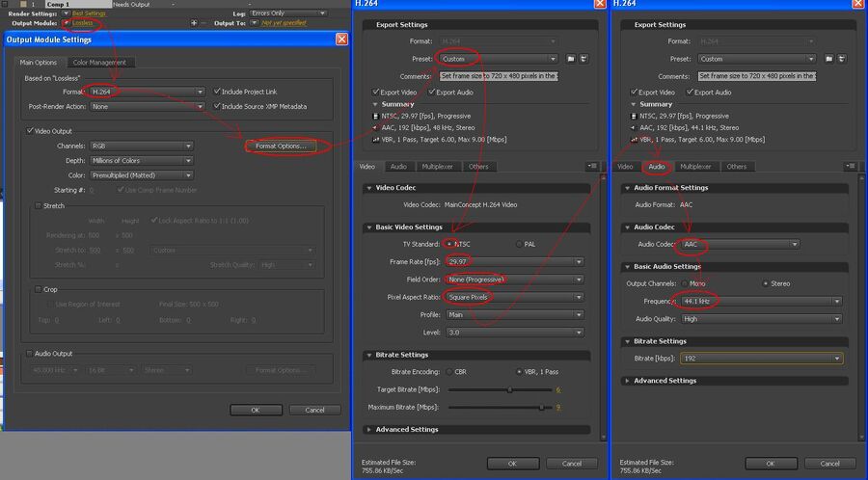
Task: Open the Profile dropdown set to Main
Action: [515, 314]
